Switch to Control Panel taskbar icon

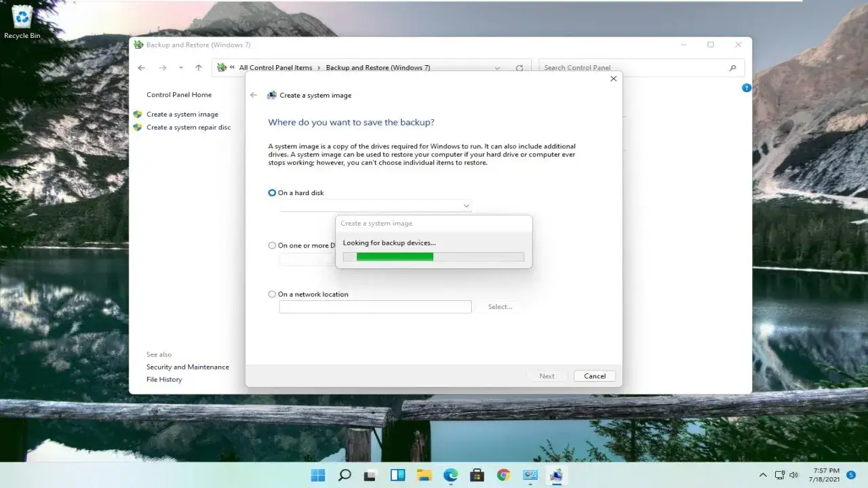(x=530, y=475)
